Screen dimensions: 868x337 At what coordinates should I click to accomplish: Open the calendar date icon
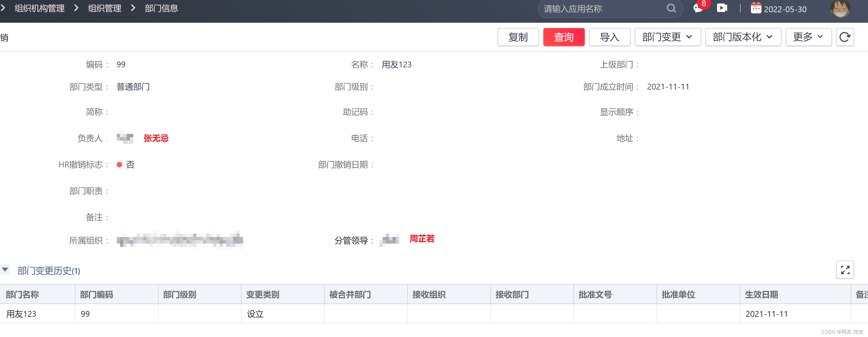point(756,8)
